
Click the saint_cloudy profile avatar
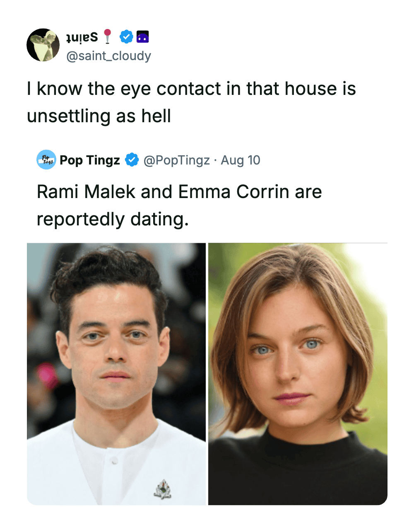pos(43,45)
